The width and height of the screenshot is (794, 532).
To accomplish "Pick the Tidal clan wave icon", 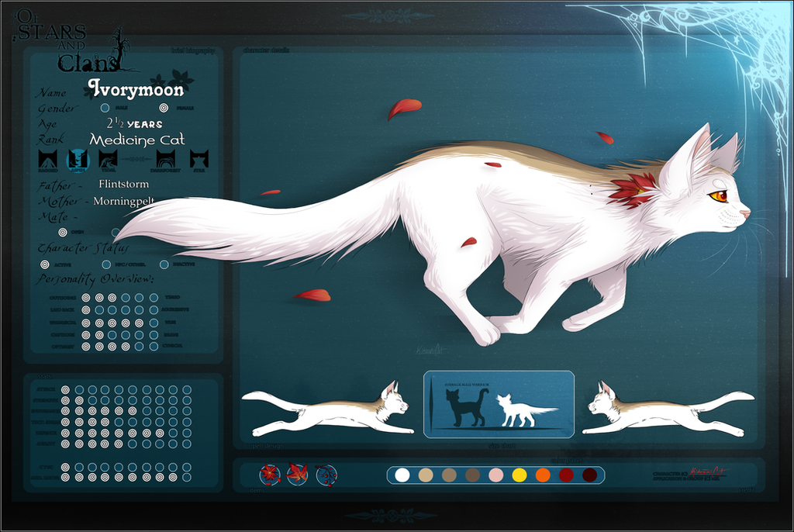I will (x=108, y=159).
